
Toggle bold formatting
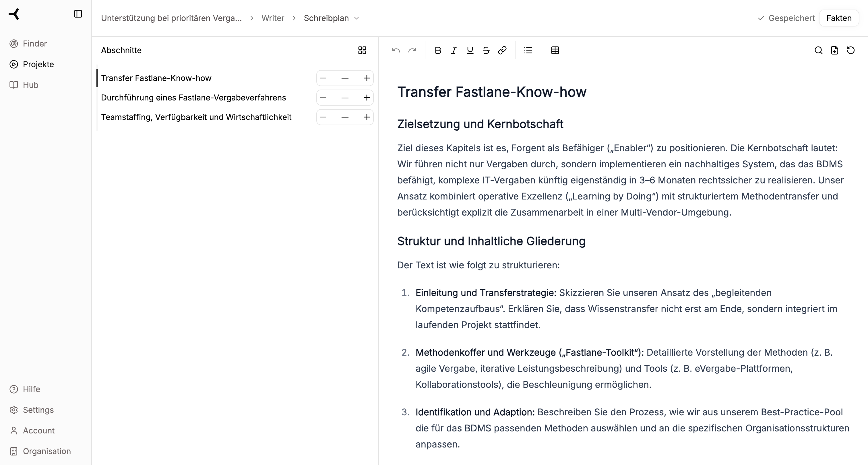tap(438, 50)
